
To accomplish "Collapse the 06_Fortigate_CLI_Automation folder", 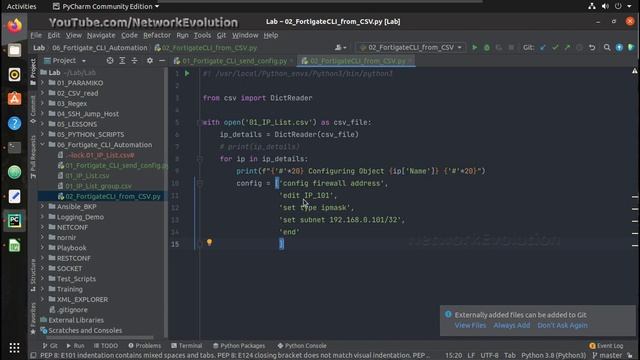I will pos(42,145).
